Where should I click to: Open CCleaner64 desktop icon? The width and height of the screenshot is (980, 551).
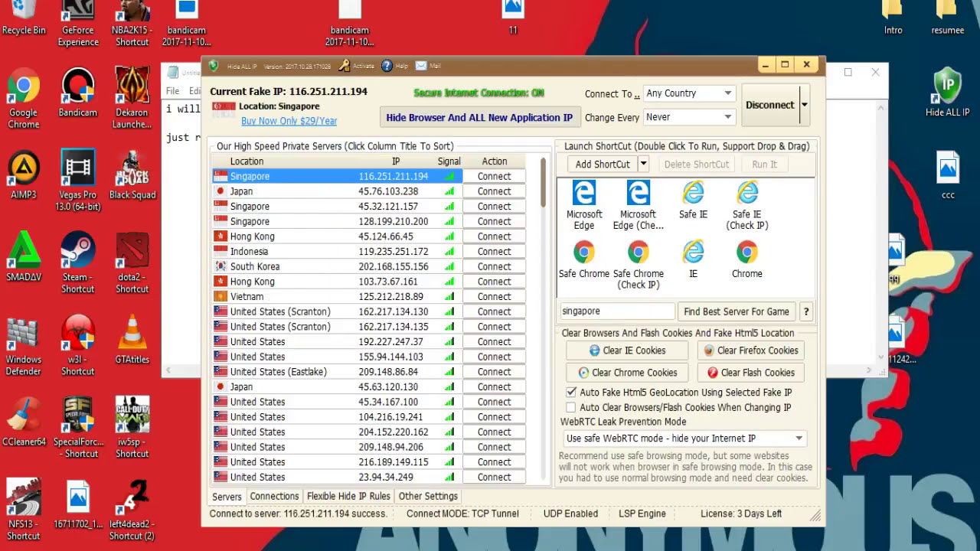[x=24, y=422]
